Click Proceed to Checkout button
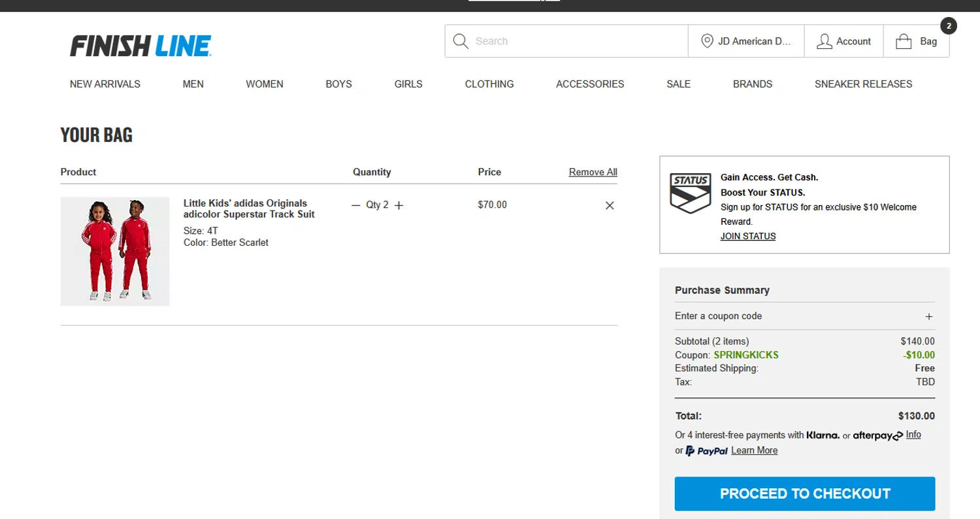The image size is (980, 519). (805, 494)
